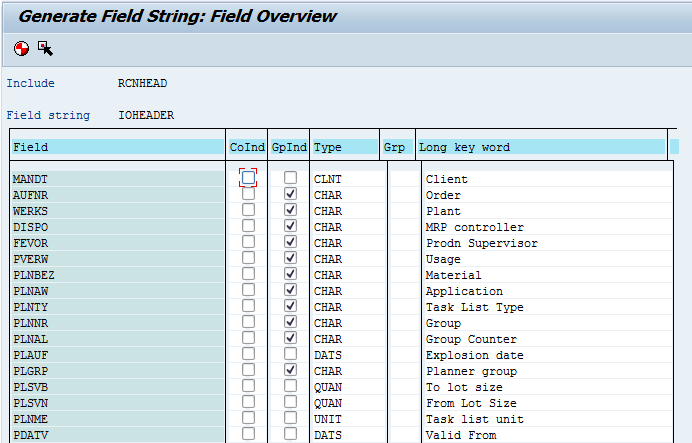Click the Long key word header

coord(542,147)
